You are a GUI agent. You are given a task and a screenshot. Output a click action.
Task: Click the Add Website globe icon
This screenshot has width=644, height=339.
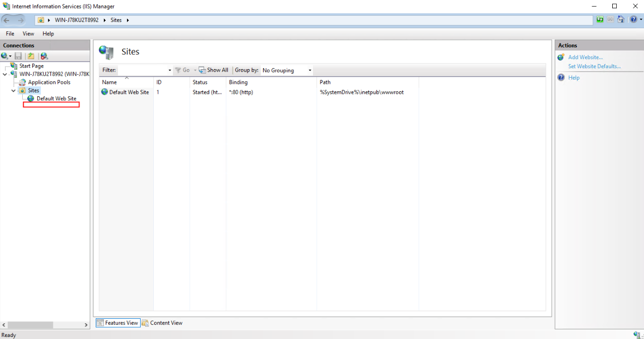click(x=561, y=58)
